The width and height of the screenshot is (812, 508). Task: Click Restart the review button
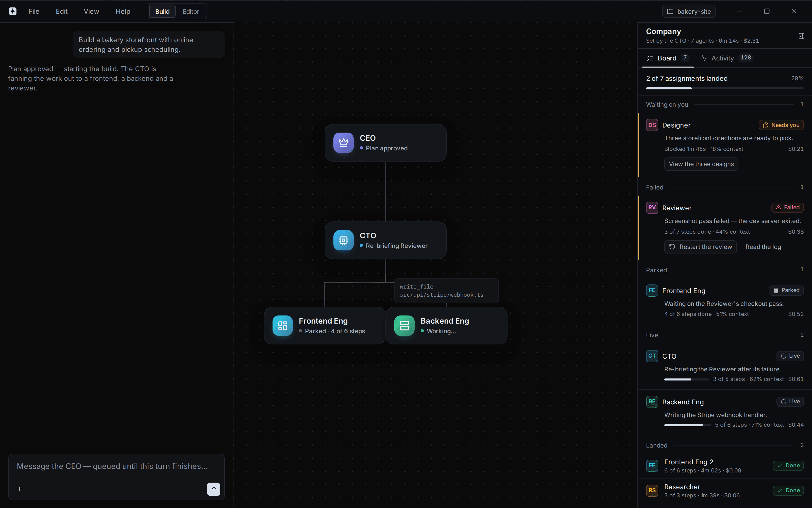click(x=701, y=247)
